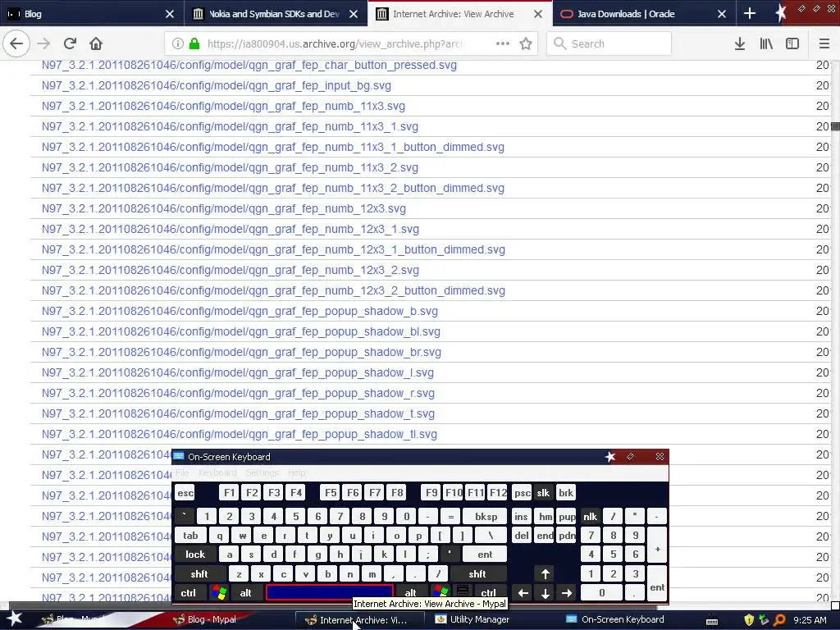
Task: Click the main ent key beside apostrophe
Action: tap(485, 555)
